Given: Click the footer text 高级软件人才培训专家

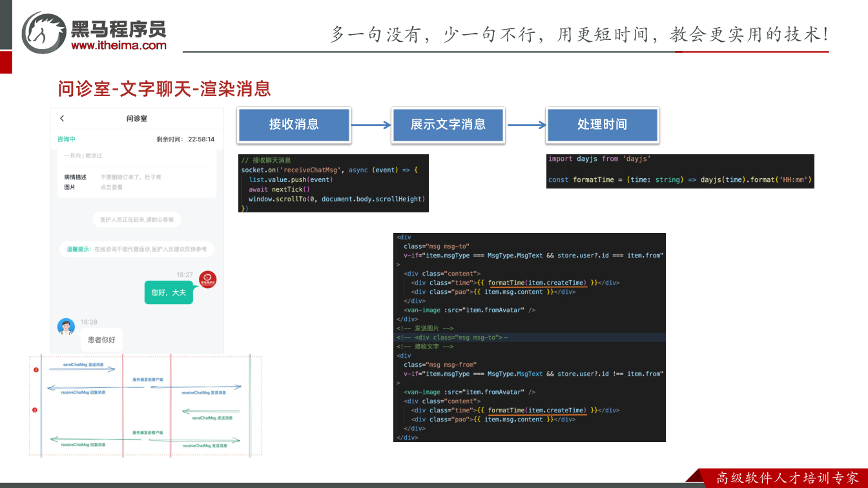Looking at the screenshot, I should click(788, 478).
